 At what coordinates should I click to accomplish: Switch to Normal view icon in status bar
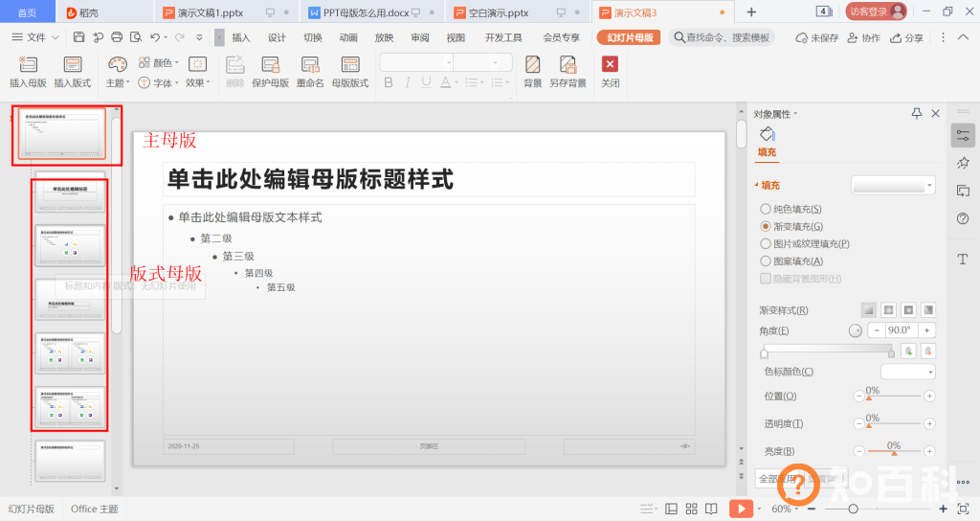671,509
